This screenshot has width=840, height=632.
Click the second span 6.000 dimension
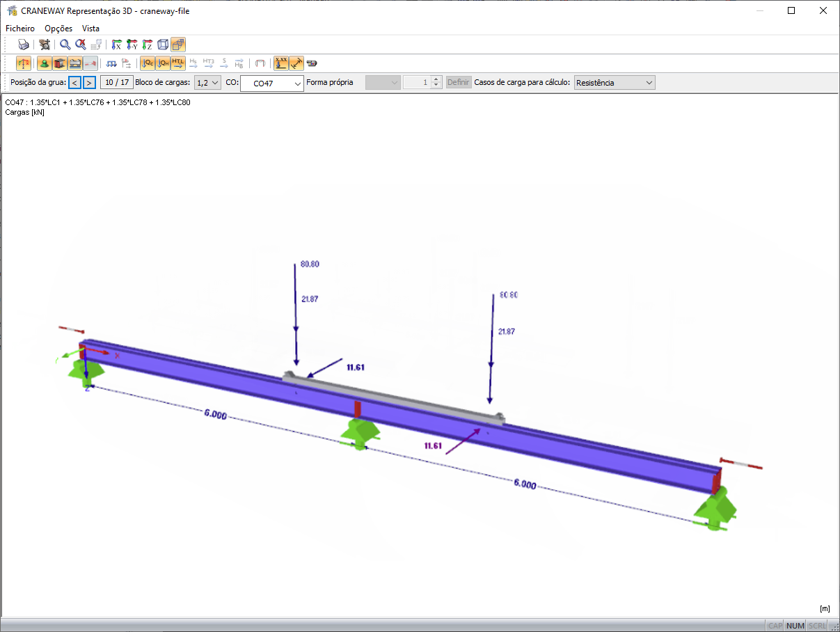click(525, 484)
